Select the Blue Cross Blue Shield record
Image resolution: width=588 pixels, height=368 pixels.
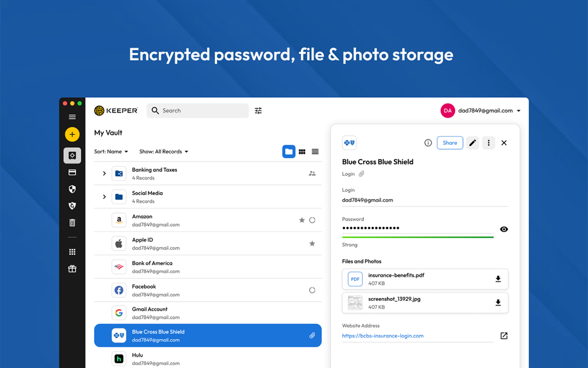click(208, 336)
